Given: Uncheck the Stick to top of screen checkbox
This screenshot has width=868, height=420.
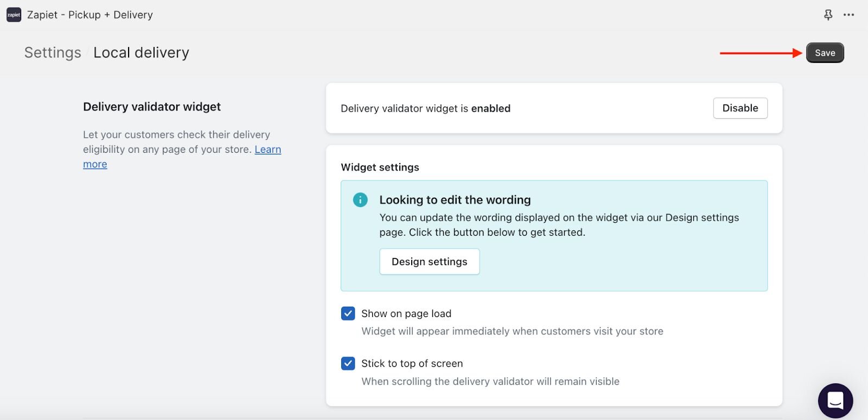Looking at the screenshot, I should pos(348,364).
